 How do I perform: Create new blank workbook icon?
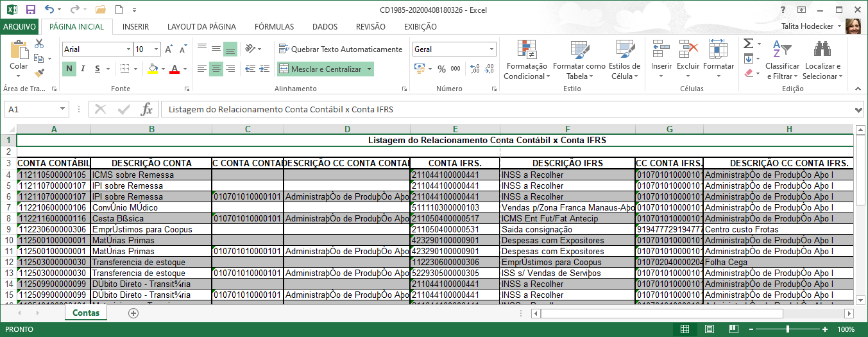[x=119, y=10]
